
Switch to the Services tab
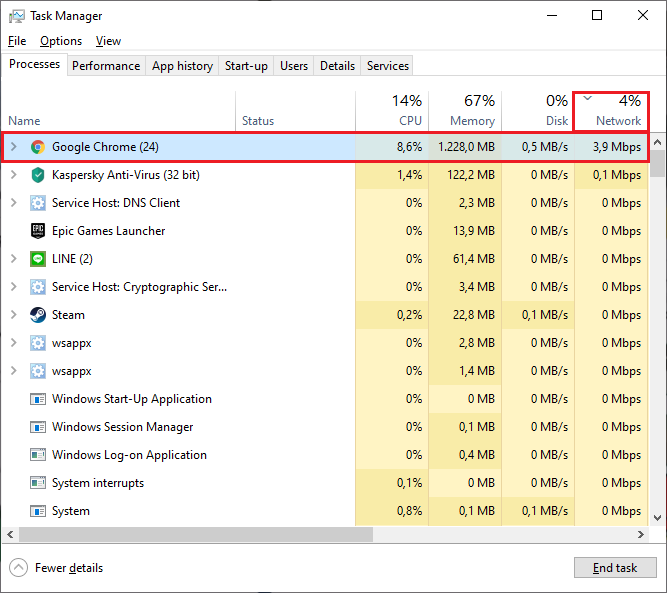(388, 66)
